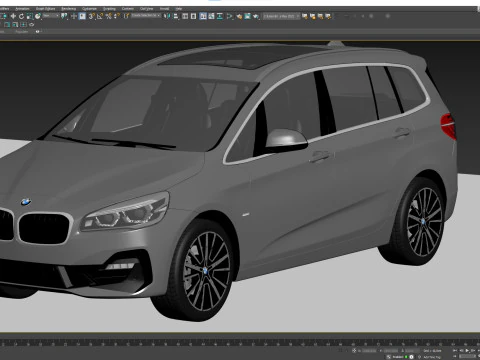This screenshot has width=480, height=360.
Task: Click the Previous Frame button
Action: click(x=461, y=351)
